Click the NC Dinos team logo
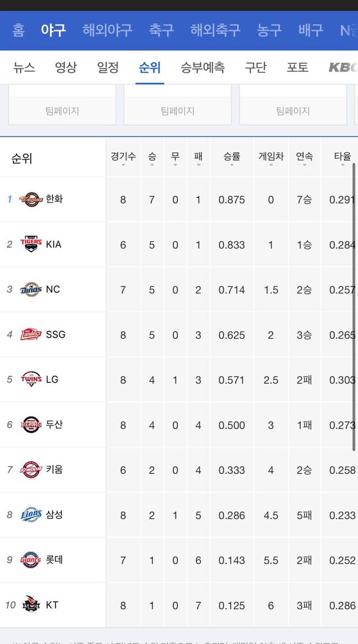This screenshot has height=644, width=358. [31, 289]
